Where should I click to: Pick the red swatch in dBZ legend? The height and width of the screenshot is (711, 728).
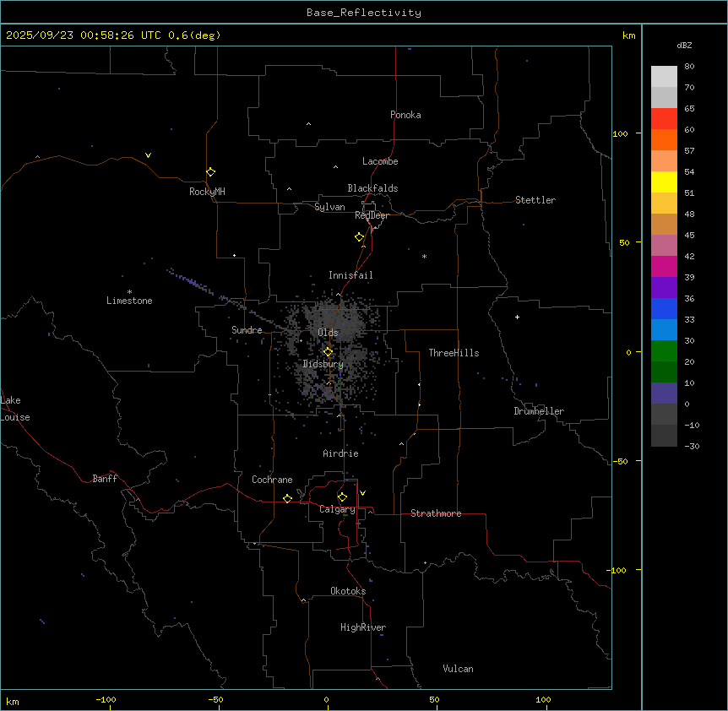[x=664, y=118]
